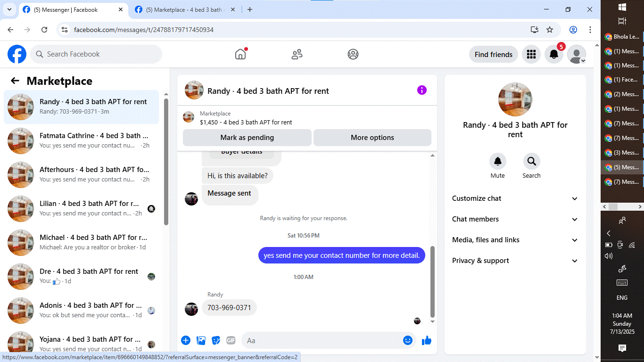The height and width of the screenshot is (362, 644).
Task: Choose a sticker in composer
Action: point(216,340)
